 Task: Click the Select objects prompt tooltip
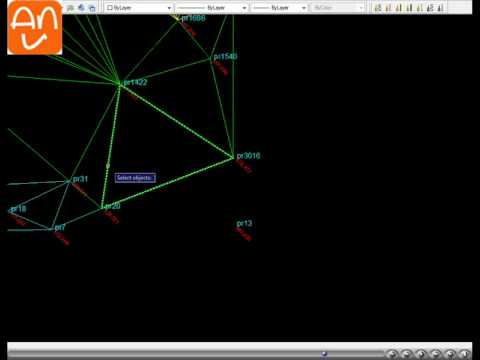[x=135, y=178]
